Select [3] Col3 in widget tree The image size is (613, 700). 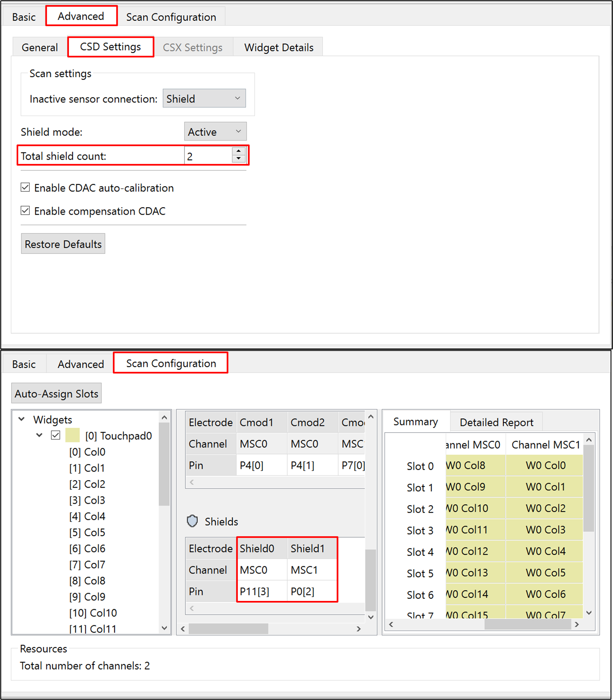87,500
